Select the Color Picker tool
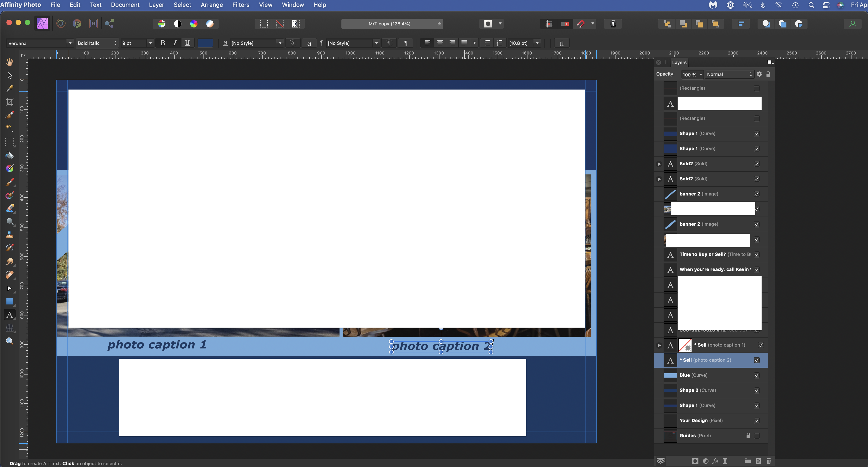The width and height of the screenshot is (868, 467). point(9,89)
